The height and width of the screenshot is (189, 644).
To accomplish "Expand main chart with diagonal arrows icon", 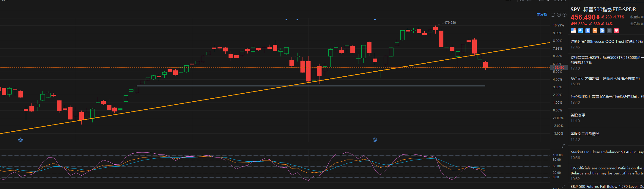I will pyautogui.click(x=563, y=146).
